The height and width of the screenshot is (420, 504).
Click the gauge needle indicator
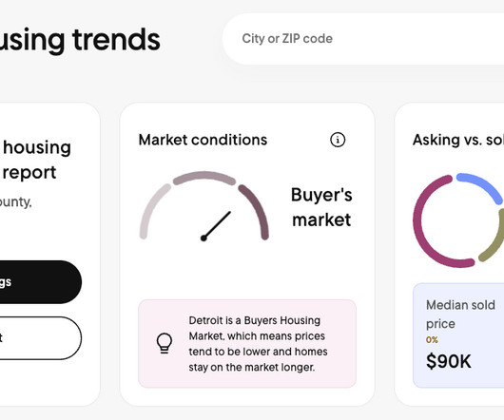point(216,226)
